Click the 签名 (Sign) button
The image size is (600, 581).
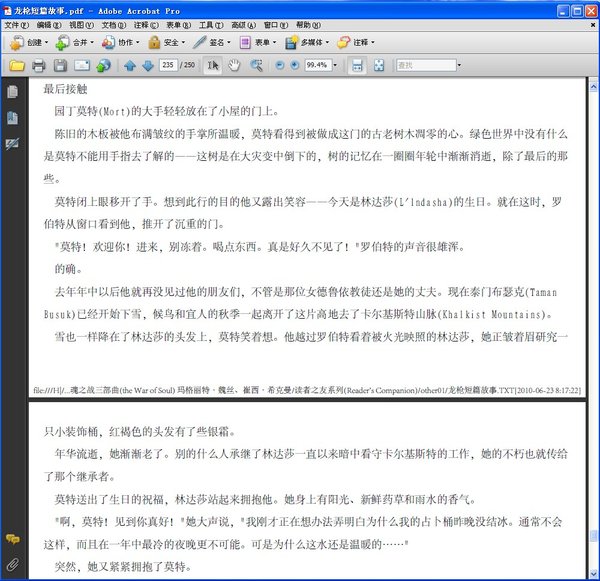[211, 43]
